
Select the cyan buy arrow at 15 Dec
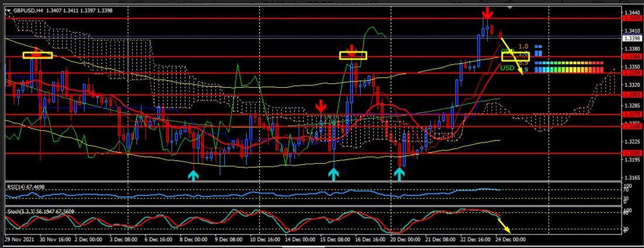[333, 174]
